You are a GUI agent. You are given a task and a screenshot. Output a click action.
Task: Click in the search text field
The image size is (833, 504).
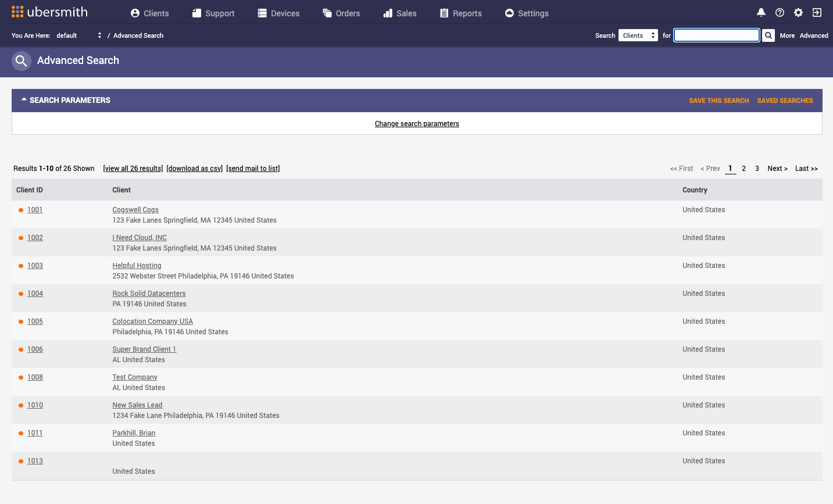716,35
